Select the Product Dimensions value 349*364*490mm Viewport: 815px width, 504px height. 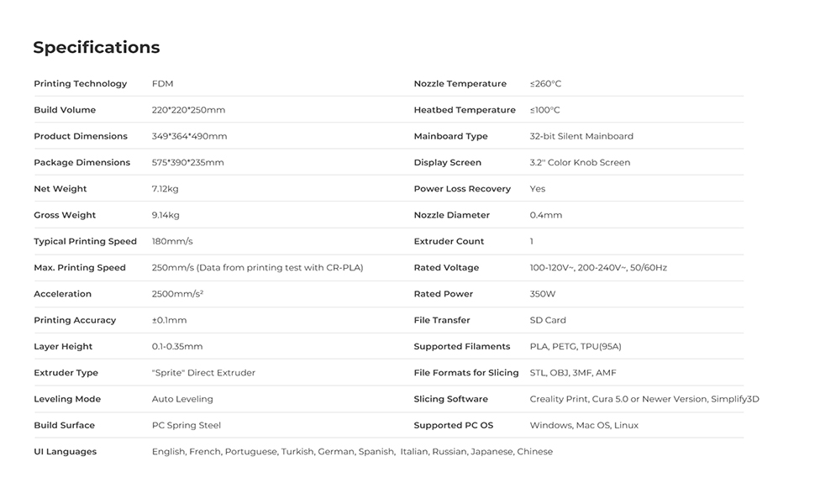[x=189, y=136]
